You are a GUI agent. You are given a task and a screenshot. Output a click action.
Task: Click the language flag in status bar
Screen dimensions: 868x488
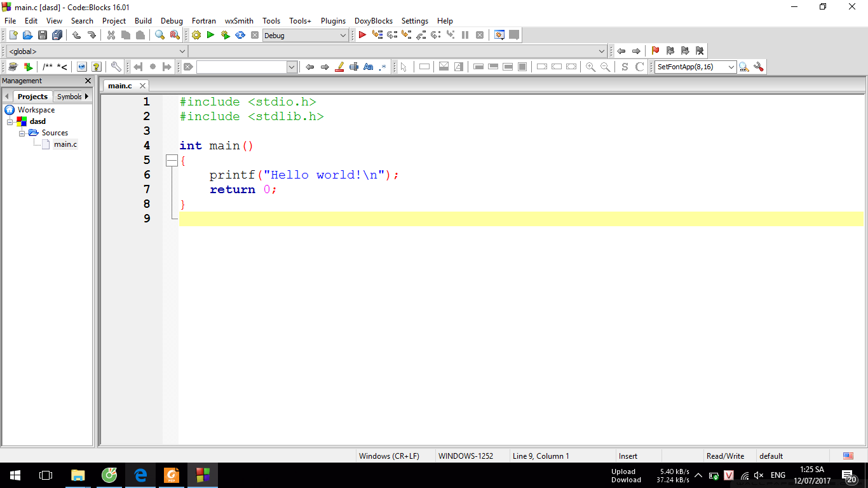click(x=848, y=456)
